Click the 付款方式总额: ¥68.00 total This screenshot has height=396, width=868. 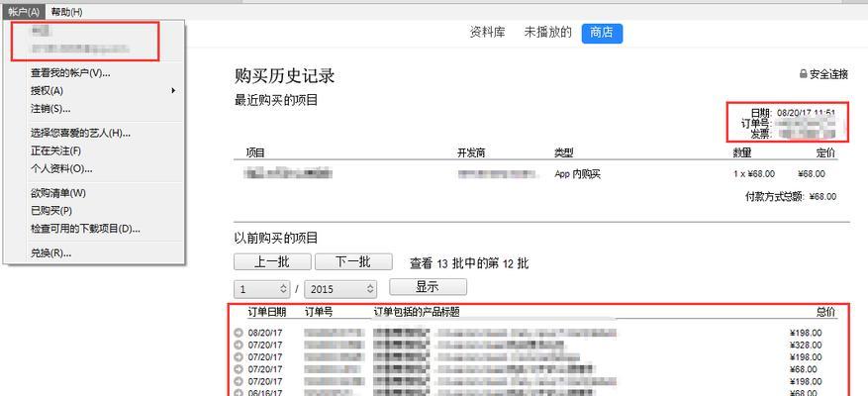pyautogui.click(x=791, y=196)
